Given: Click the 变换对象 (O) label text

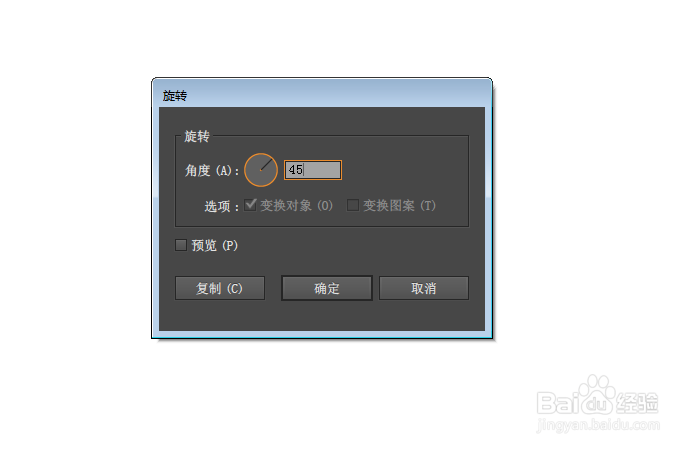Looking at the screenshot, I should 296,205.
